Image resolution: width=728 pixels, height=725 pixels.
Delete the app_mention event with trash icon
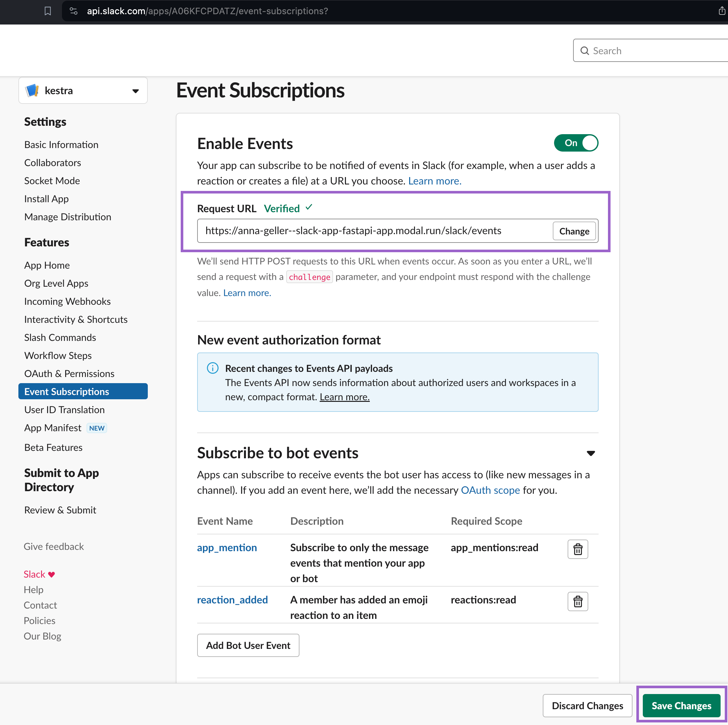pyautogui.click(x=577, y=549)
